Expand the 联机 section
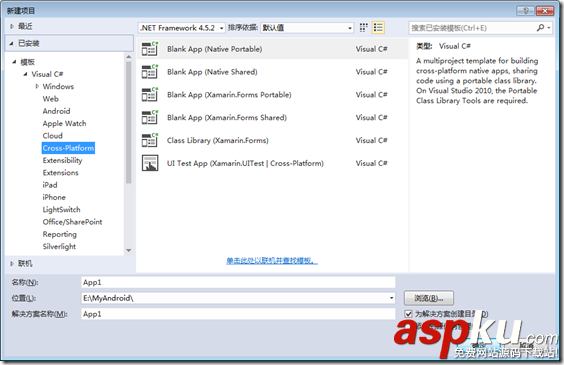Screen dimensions: 564x365 click(x=12, y=264)
